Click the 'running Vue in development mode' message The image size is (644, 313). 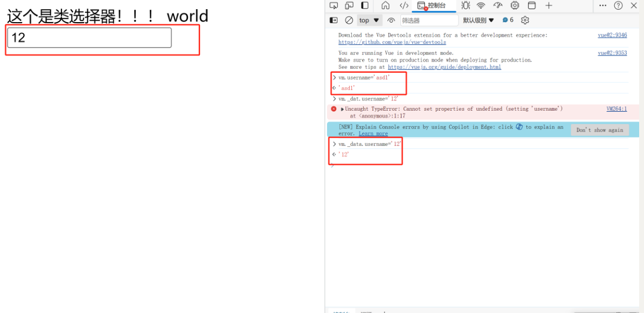[x=396, y=53]
